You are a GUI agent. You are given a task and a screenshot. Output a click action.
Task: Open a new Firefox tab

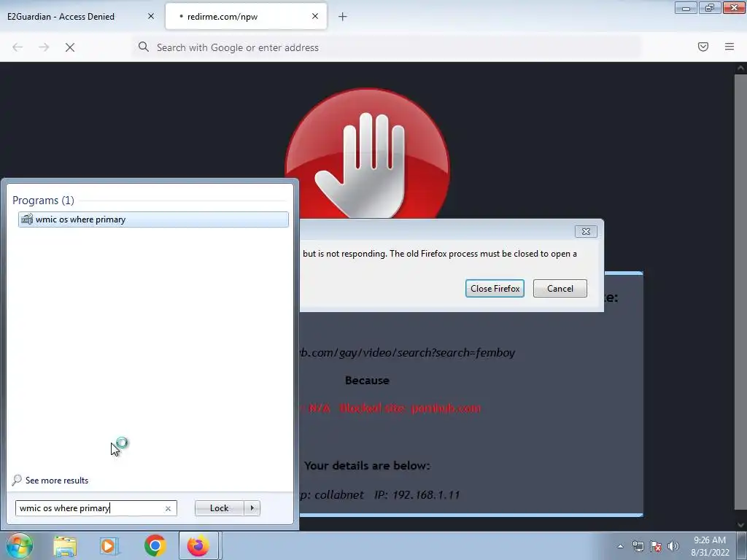pos(343,17)
